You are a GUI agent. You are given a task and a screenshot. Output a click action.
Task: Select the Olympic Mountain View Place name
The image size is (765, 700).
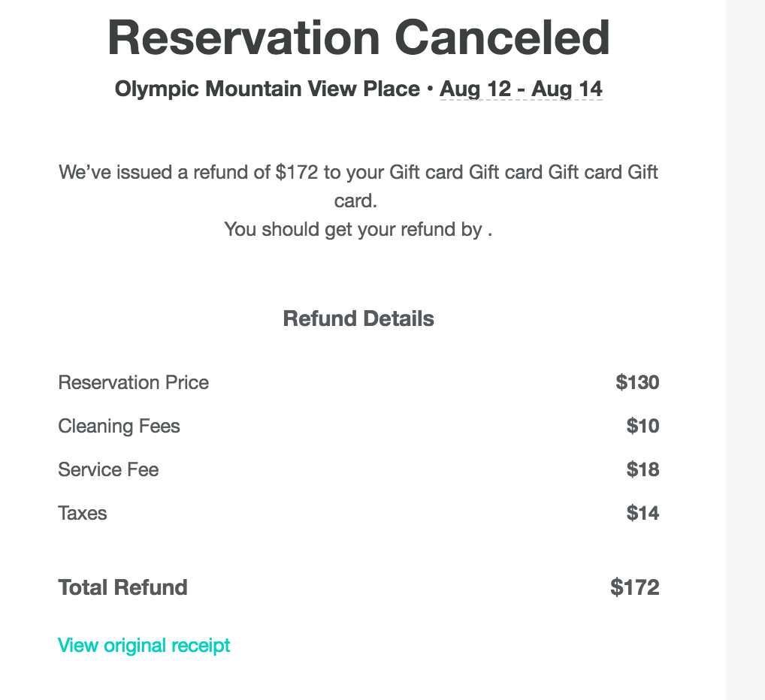pyautogui.click(x=267, y=89)
